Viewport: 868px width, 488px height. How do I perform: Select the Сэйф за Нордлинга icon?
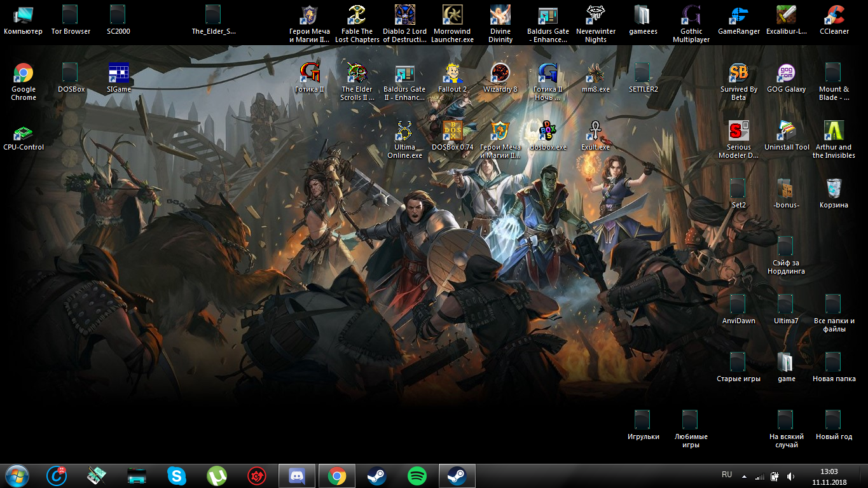click(x=787, y=255)
